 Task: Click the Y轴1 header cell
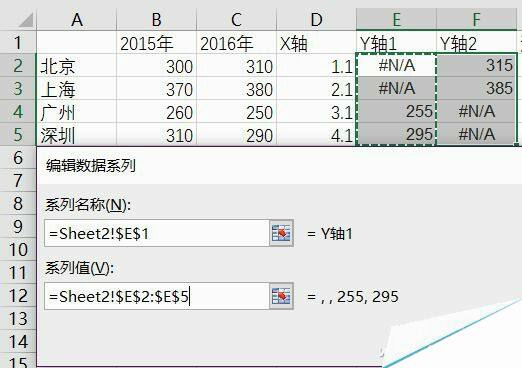(x=396, y=43)
